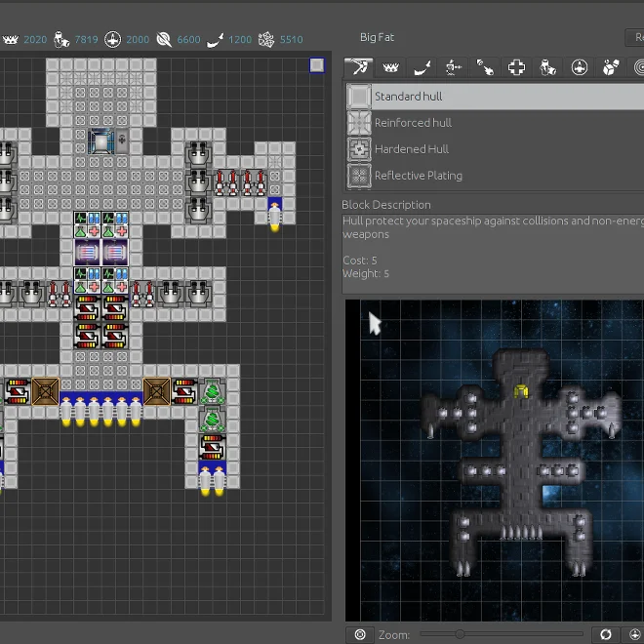
Task: Select the hull blocks category tab
Action: click(358, 67)
